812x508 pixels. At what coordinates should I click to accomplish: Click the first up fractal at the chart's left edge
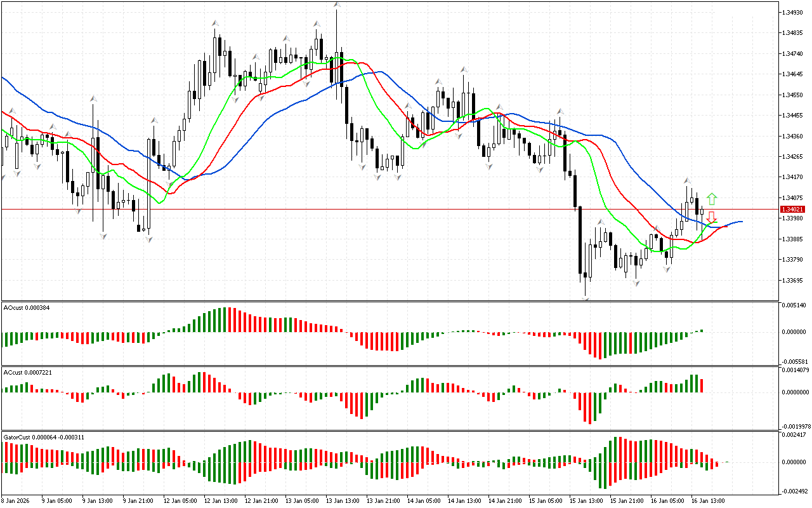(11, 111)
